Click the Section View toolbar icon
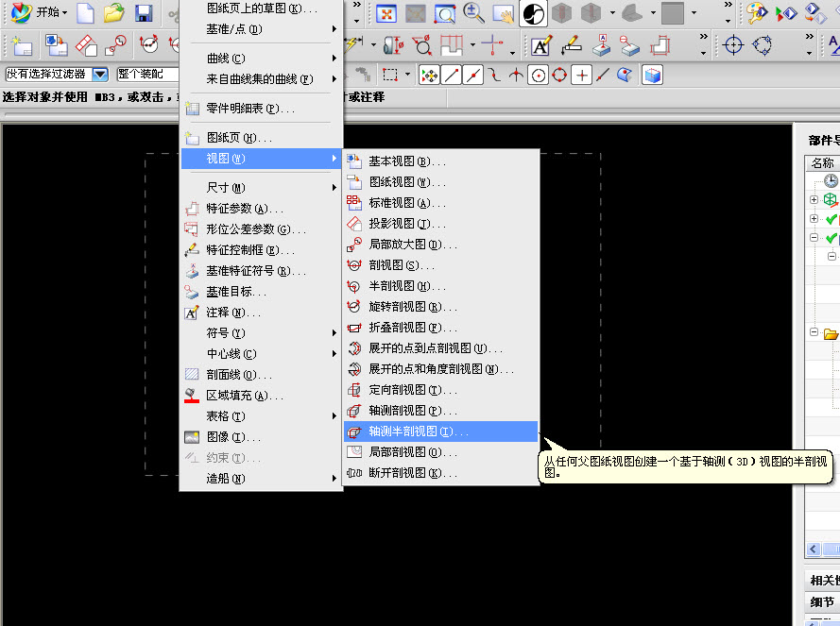The width and height of the screenshot is (840, 626). pyautogui.click(x=149, y=44)
